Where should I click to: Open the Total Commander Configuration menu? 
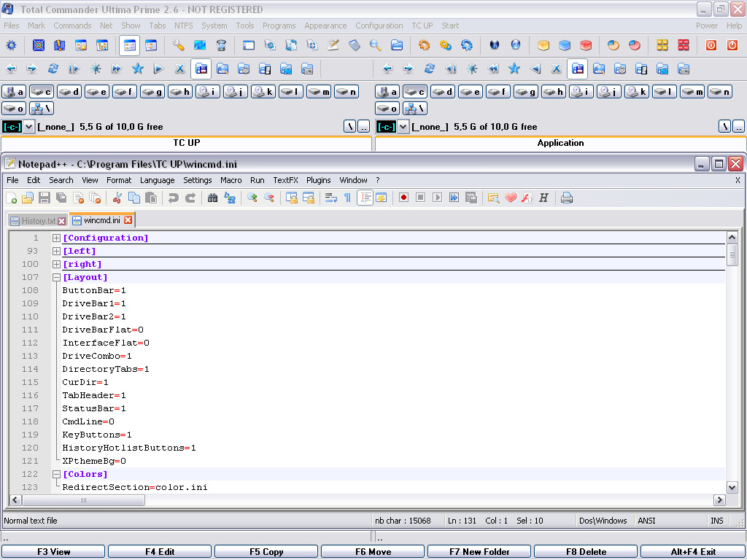[x=379, y=26]
